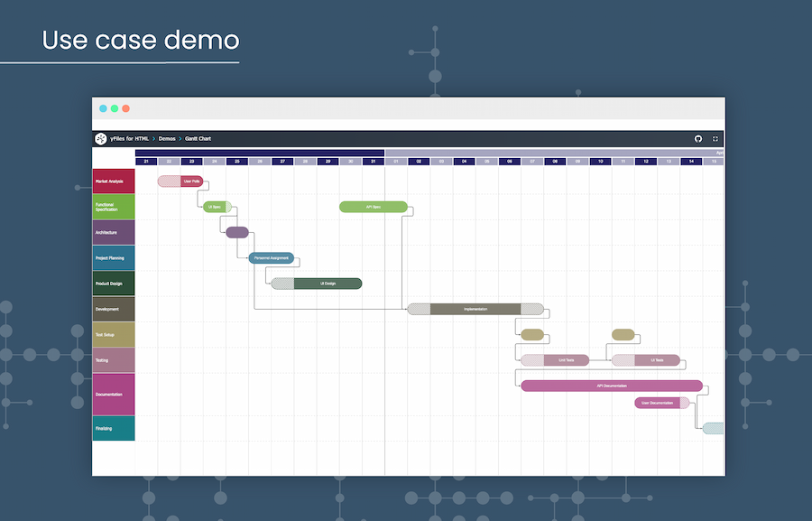The image size is (812, 521).
Task: Open the yFiles for HTML breadcrumb link
Action: (129, 139)
